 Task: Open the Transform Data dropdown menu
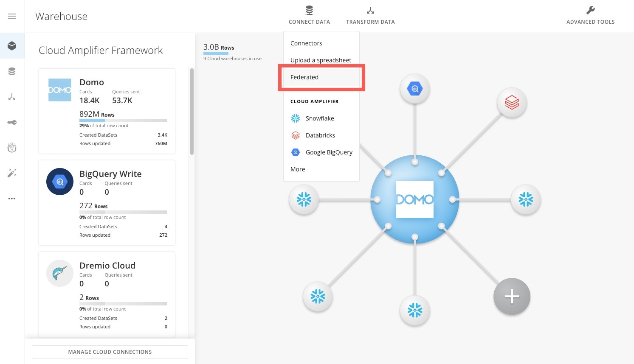pos(370,16)
